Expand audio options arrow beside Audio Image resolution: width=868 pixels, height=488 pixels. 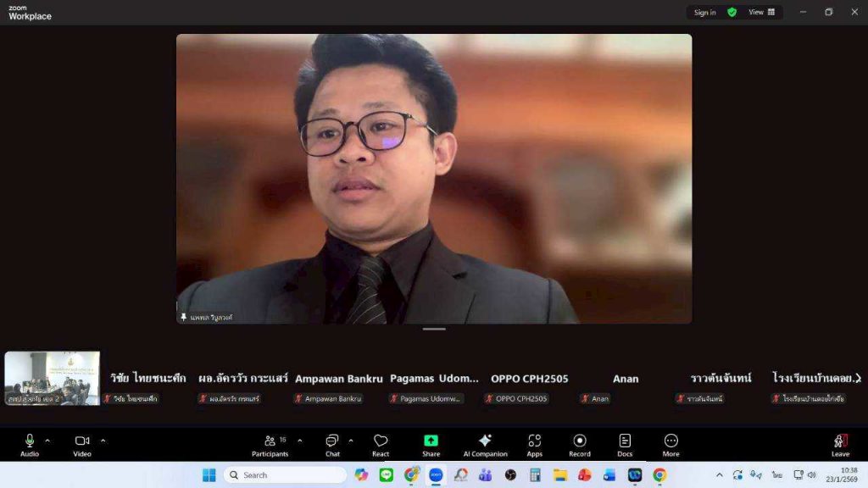coord(47,441)
